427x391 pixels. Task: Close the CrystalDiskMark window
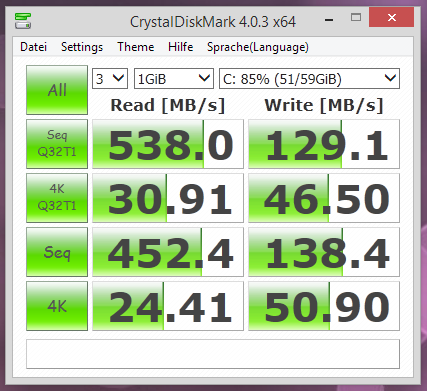(392, 17)
